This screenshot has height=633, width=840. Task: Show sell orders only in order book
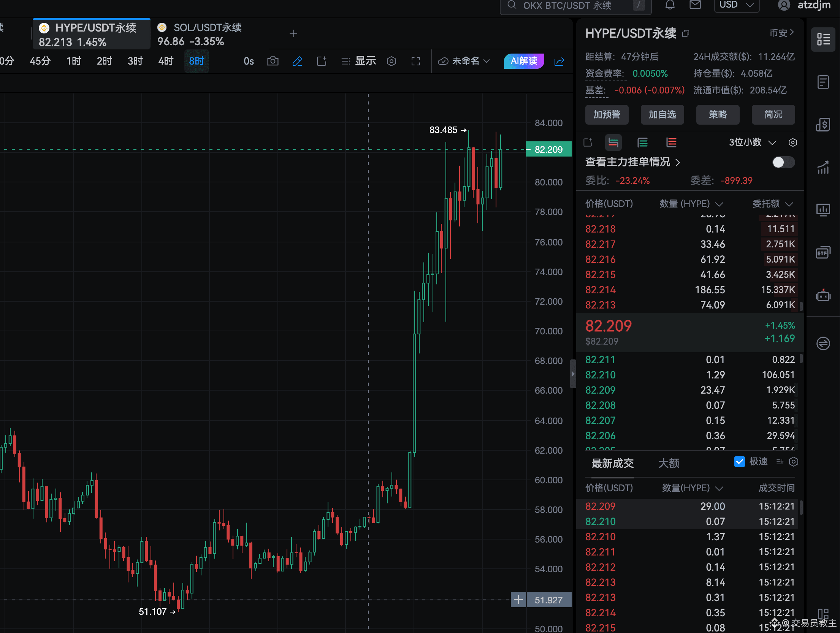[x=672, y=142]
